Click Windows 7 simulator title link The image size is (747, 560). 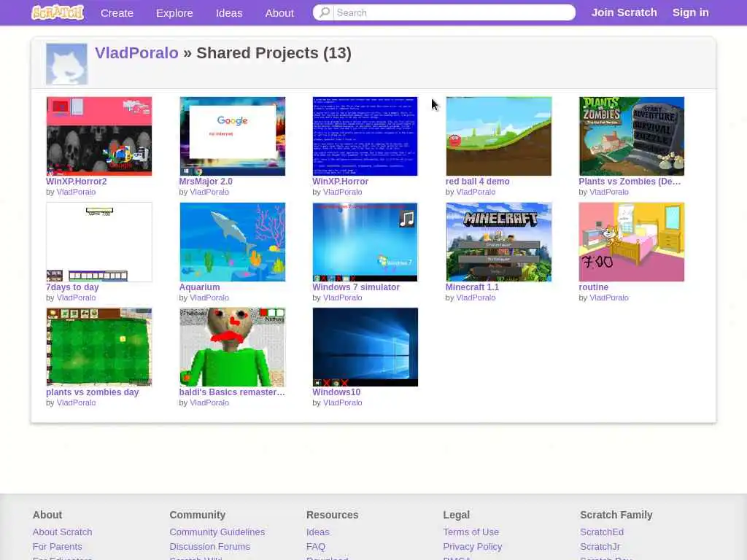(x=356, y=287)
